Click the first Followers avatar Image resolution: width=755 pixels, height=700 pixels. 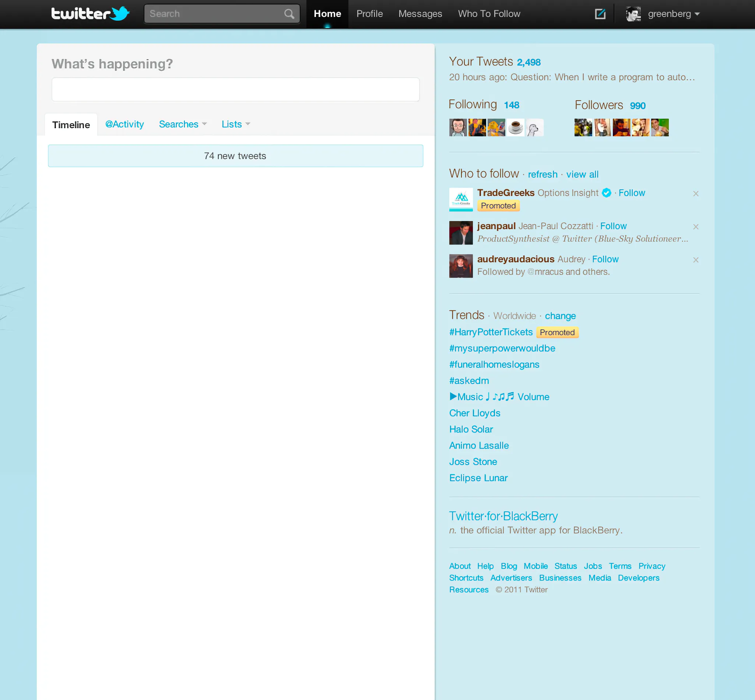point(583,127)
